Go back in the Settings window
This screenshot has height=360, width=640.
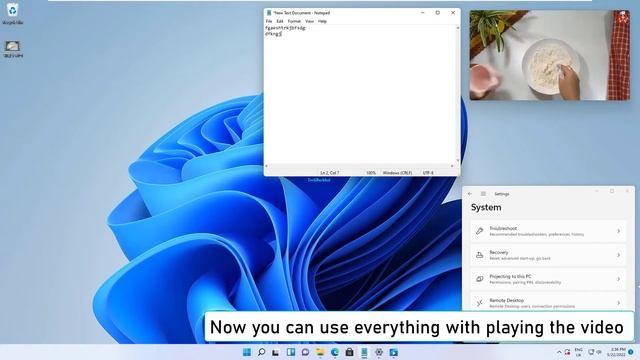pyautogui.click(x=470, y=194)
